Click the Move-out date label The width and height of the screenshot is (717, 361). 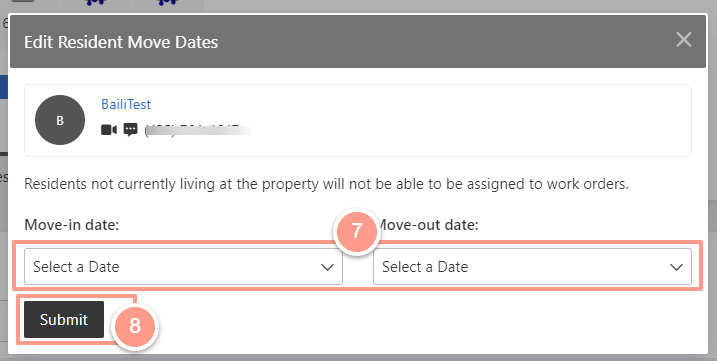pyautogui.click(x=426, y=225)
